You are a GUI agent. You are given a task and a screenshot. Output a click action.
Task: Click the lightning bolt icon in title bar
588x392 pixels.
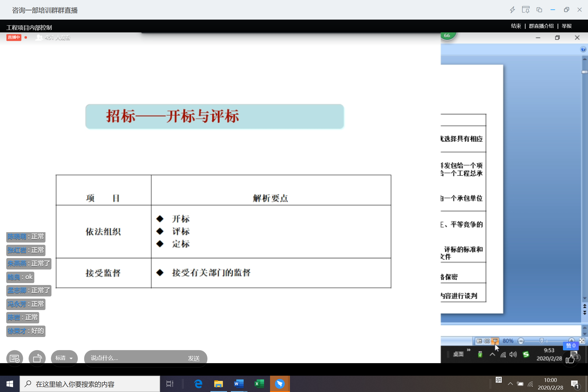[512, 10]
